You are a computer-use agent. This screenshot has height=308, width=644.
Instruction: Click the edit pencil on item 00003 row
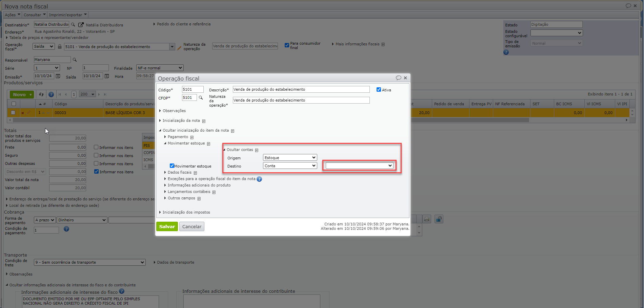28,113
